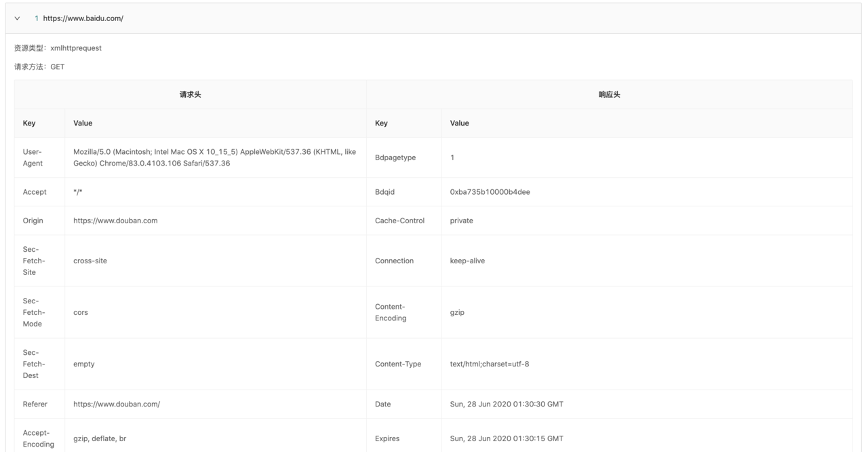Select the Content-Type key cell
Viewport: 868px width, 452px height.
click(404, 364)
